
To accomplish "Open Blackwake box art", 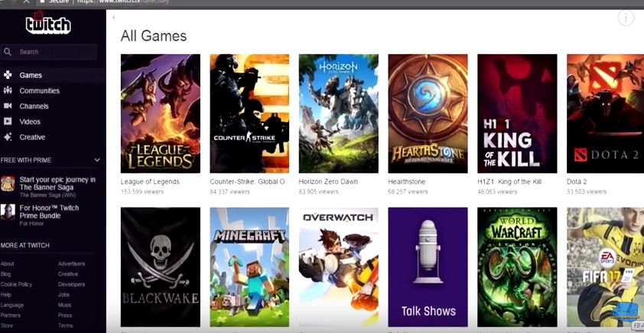I will [x=161, y=267].
